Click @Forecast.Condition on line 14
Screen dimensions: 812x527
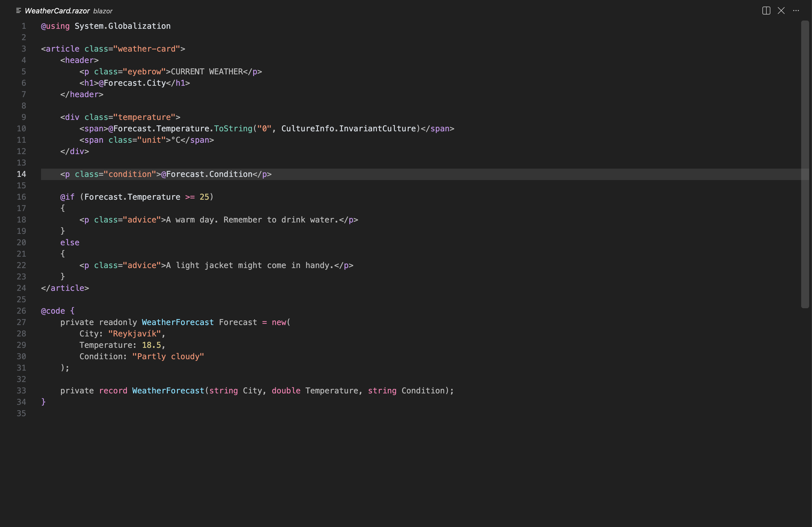207,174
